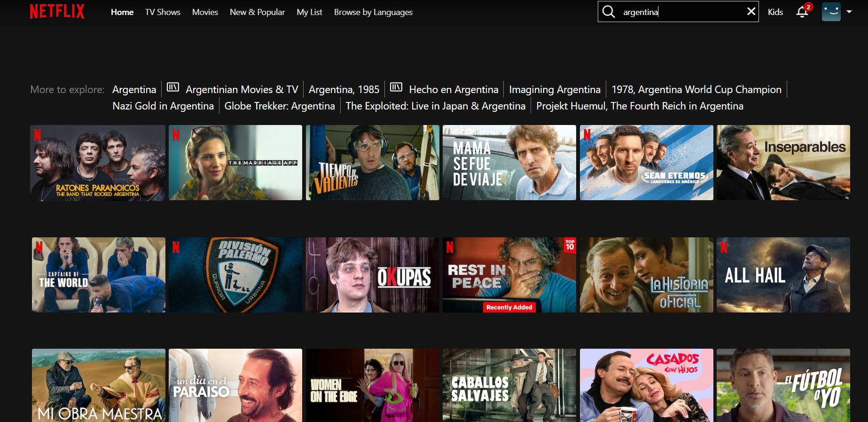Image resolution: width=868 pixels, height=422 pixels.
Task: Switch to the Kids profile
Action: 775,12
